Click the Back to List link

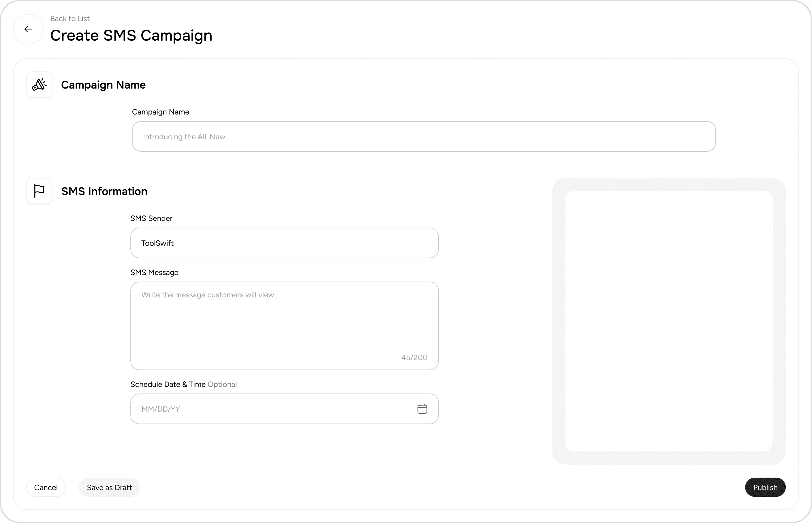[70, 19]
